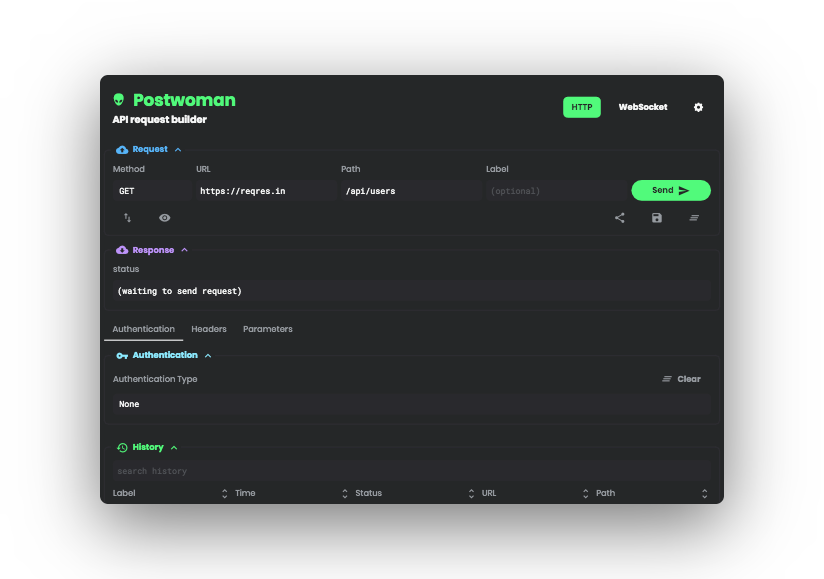Click the 'API request builder' subtitle
This screenshot has height=579, width=824.
click(159, 119)
